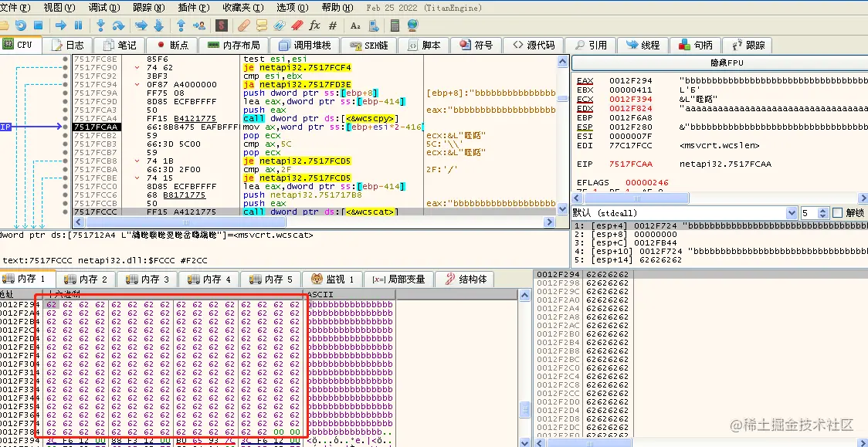Screen dimensions: 868x447
Task: Click the argument count stepper arrows
Action: (822, 213)
